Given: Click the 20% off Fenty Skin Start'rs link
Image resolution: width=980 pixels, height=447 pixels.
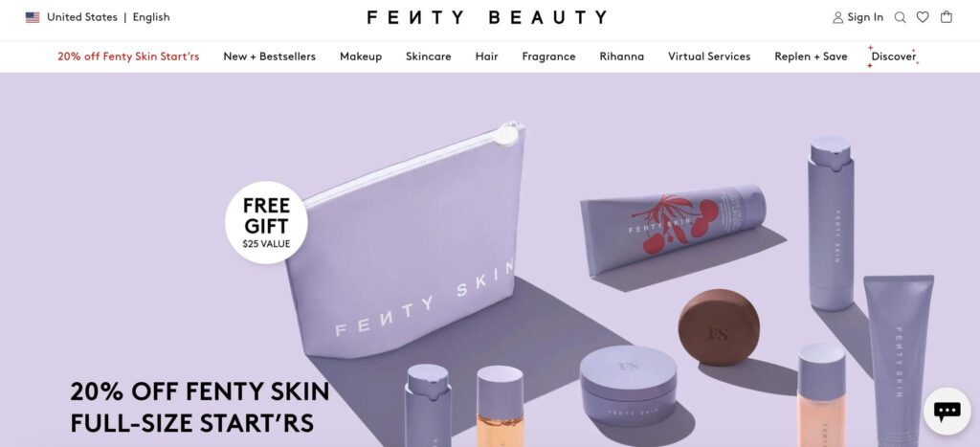Looking at the screenshot, I should [129, 56].
